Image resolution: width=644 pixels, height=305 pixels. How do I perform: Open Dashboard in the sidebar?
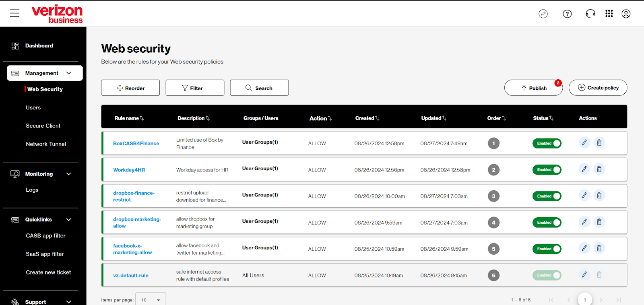(39, 46)
